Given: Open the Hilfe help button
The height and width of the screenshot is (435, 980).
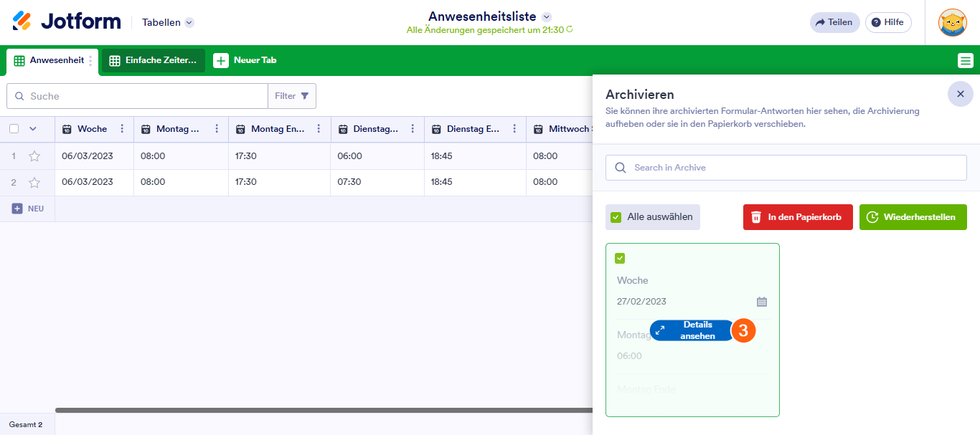Looking at the screenshot, I should point(888,22).
